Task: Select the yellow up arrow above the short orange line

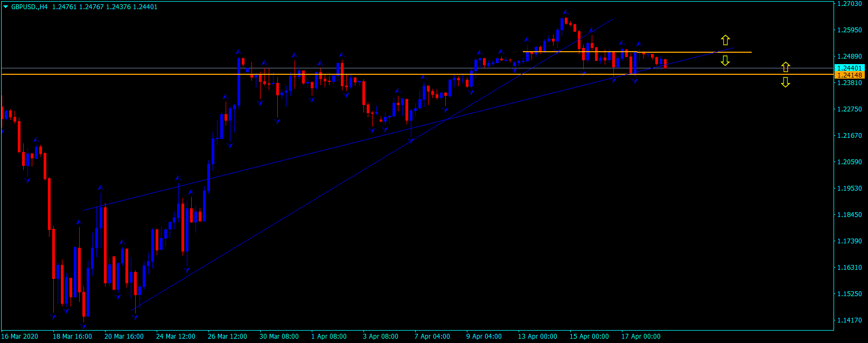Action: (725, 40)
